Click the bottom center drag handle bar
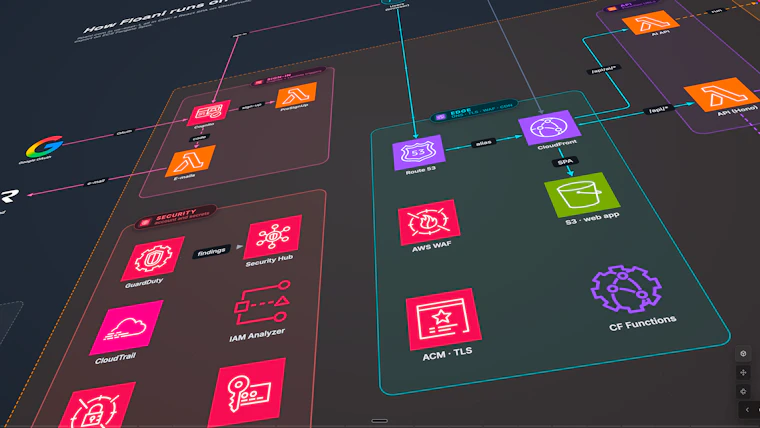This screenshot has height=428, width=760. click(x=380, y=421)
